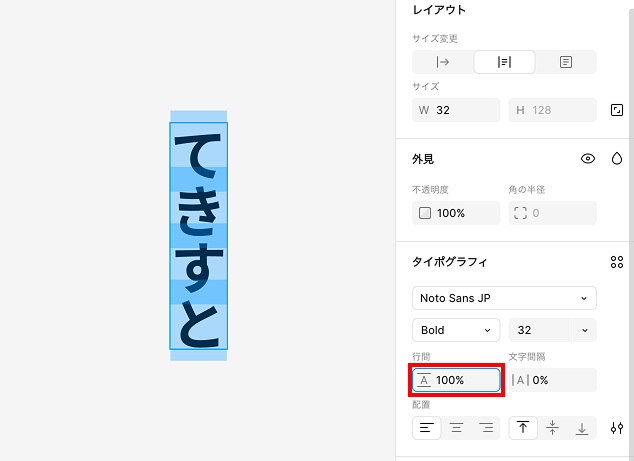
Task: Open blend mode droplet icon
Action: (x=617, y=158)
